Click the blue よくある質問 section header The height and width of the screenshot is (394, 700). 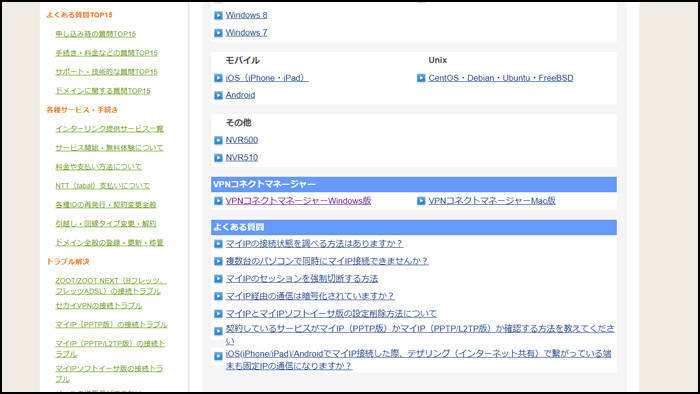click(x=414, y=227)
